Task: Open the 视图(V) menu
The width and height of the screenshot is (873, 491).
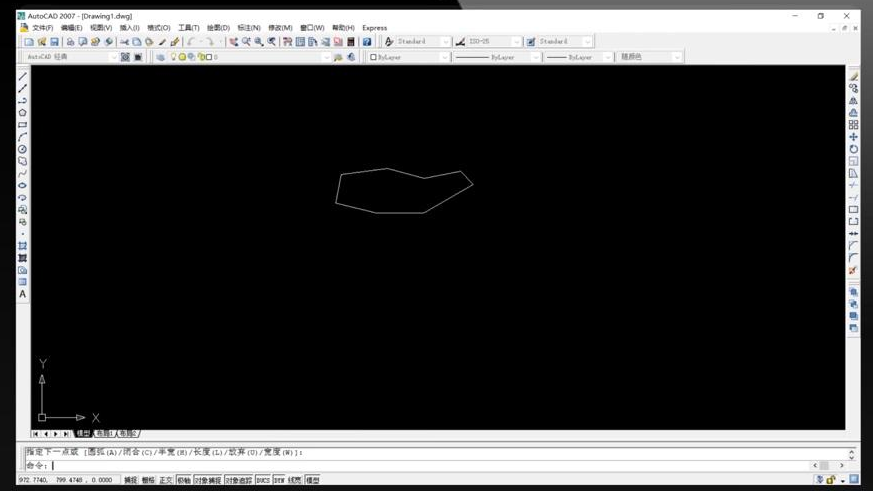Action: click(x=101, y=28)
